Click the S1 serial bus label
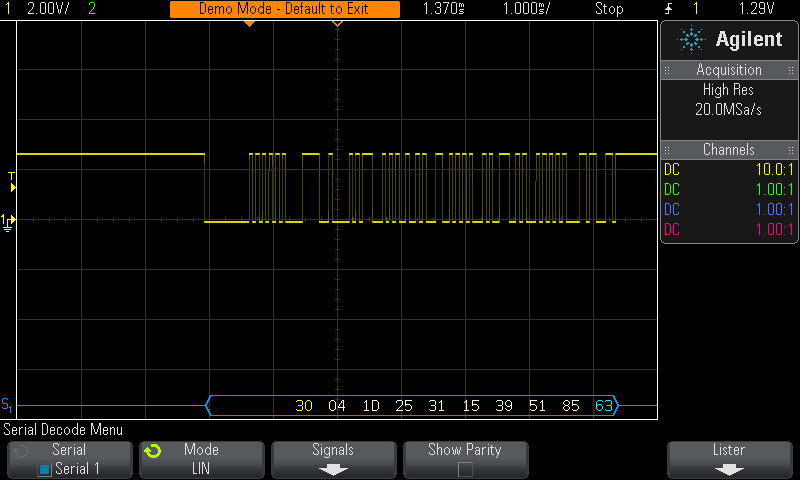This screenshot has height=480, width=800. click(x=7, y=405)
